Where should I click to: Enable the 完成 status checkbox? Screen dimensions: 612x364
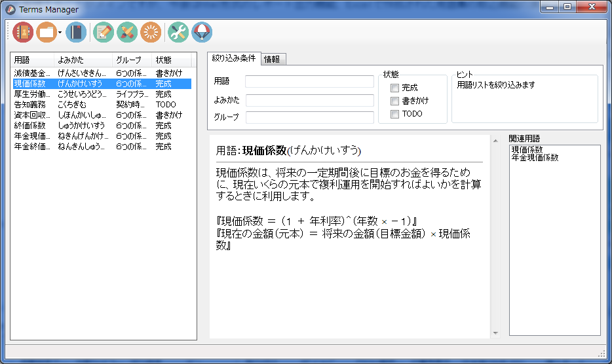click(394, 88)
